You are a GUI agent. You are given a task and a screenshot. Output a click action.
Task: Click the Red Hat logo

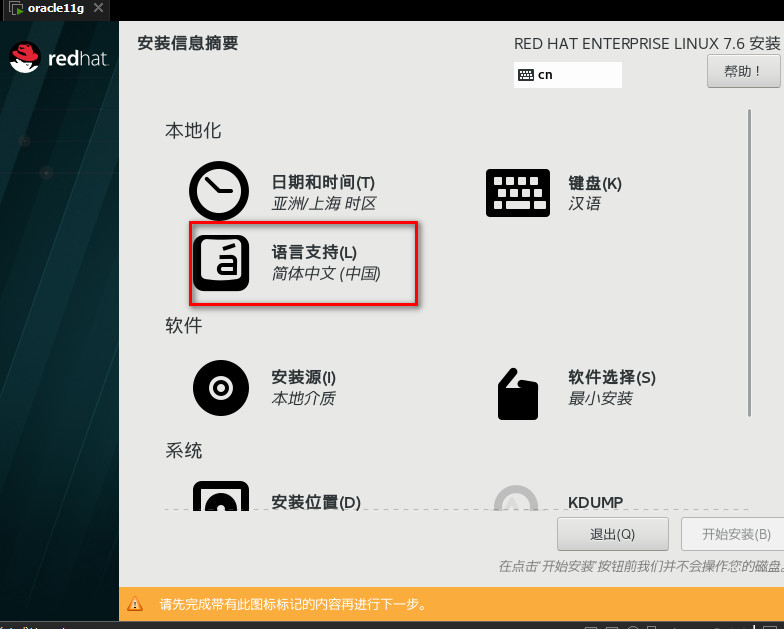(59, 58)
